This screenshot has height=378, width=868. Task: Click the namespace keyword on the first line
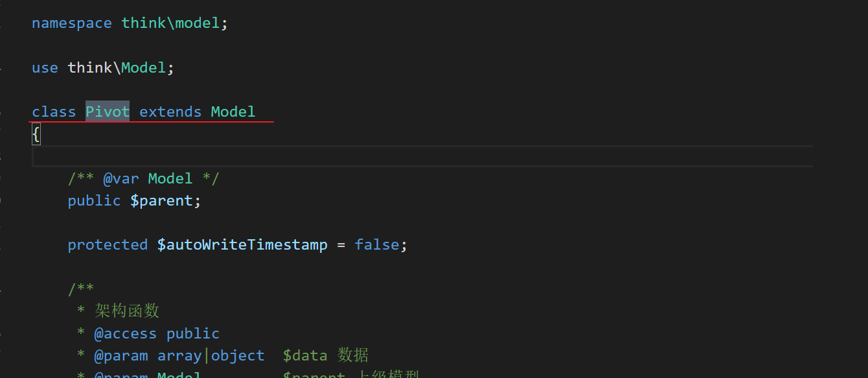[x=71, y=23]
